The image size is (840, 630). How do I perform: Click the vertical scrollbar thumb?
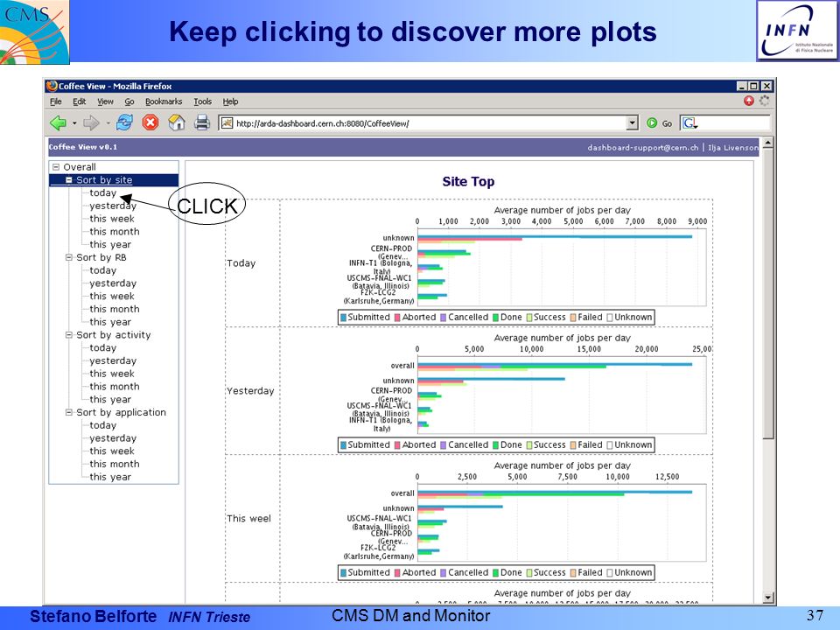click(767, 294)
